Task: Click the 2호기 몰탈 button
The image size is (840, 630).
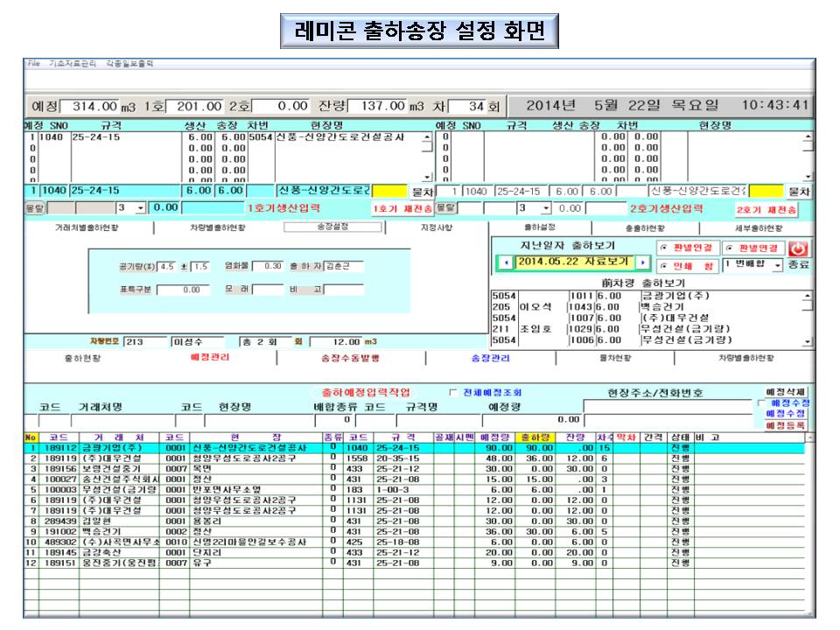Action: click(445, 208)
